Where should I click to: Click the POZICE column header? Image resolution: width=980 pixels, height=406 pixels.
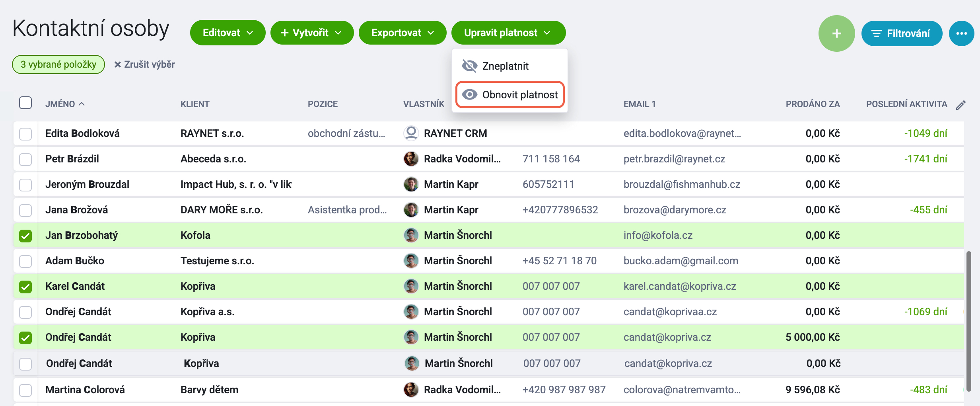(x=323, y=104)
